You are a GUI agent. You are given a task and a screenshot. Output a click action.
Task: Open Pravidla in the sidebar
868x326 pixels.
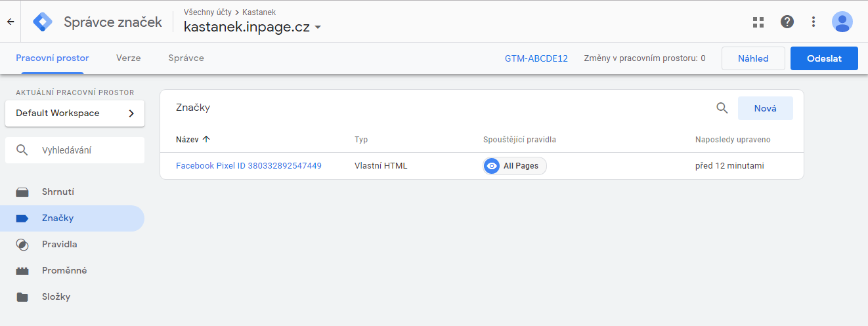59,245
